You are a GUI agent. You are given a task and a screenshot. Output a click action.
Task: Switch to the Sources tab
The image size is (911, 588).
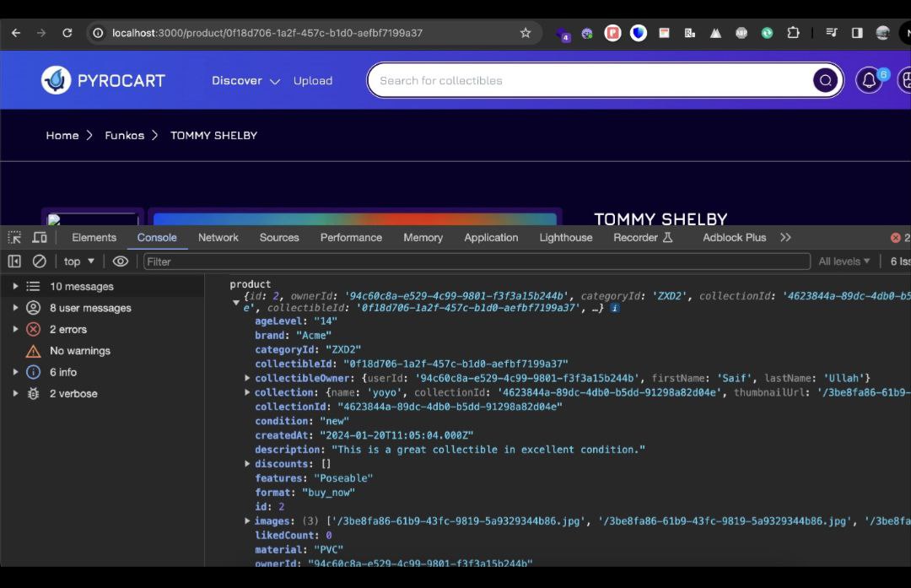pos(279,238)
